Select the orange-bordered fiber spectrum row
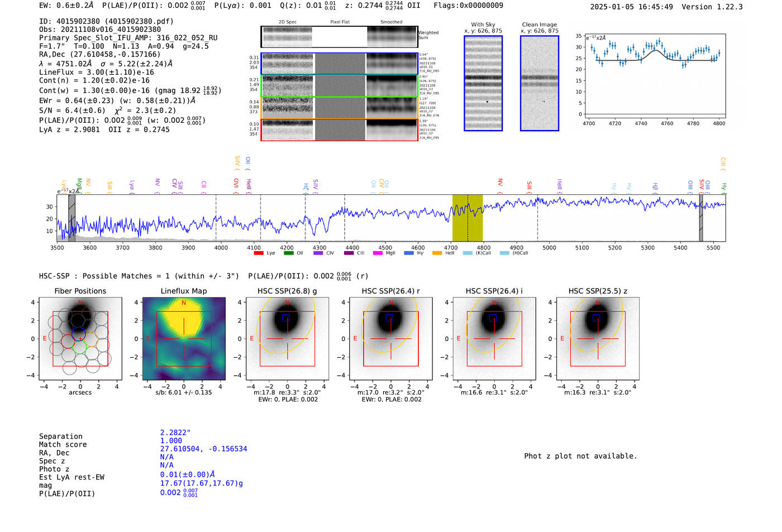Image resolution: width=782 pixels, height=532 pixels. (x=339, y=108)
